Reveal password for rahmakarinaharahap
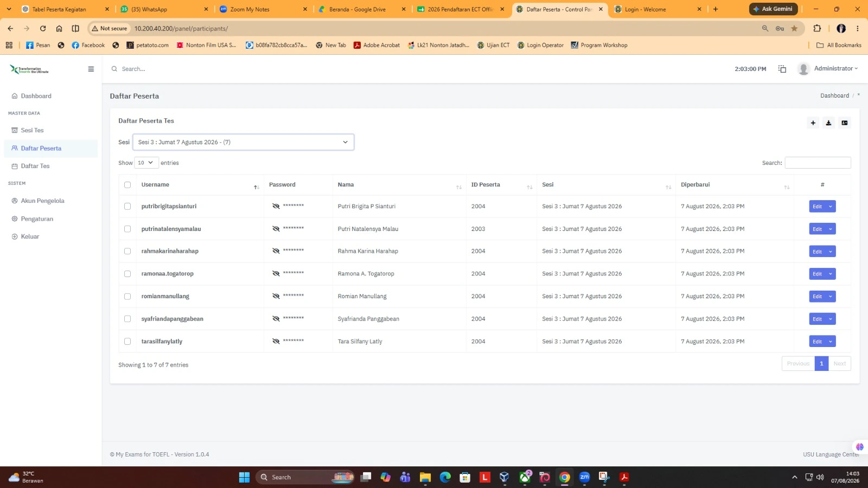 (276, 251)
